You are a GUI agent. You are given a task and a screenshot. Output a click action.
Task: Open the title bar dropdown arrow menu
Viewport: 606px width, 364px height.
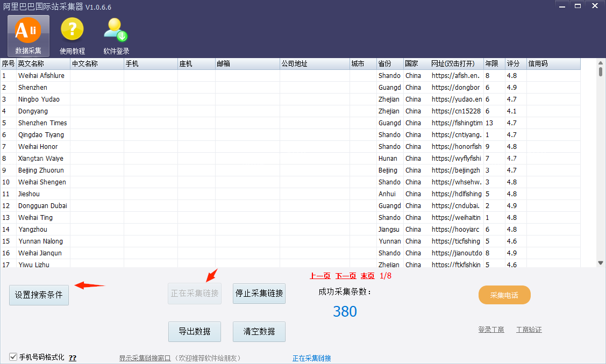(561, 6)
